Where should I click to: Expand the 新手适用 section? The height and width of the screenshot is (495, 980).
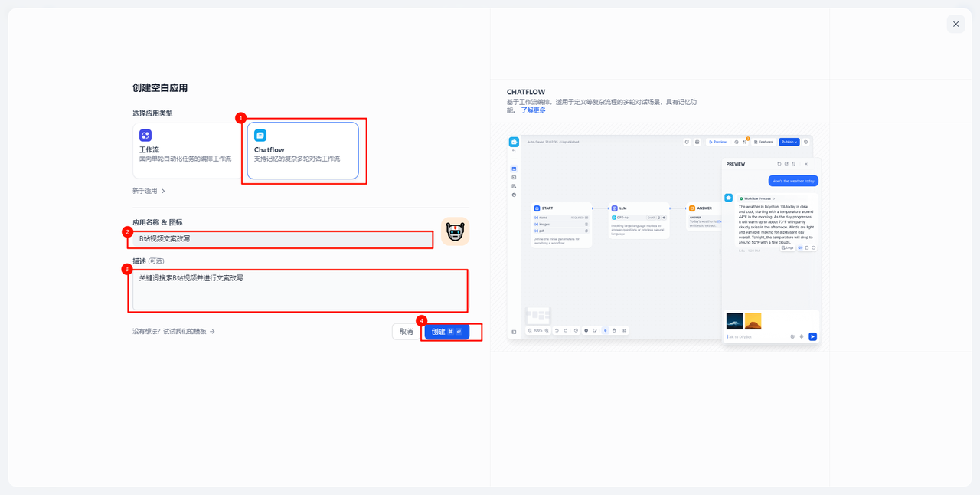point(149,191)
